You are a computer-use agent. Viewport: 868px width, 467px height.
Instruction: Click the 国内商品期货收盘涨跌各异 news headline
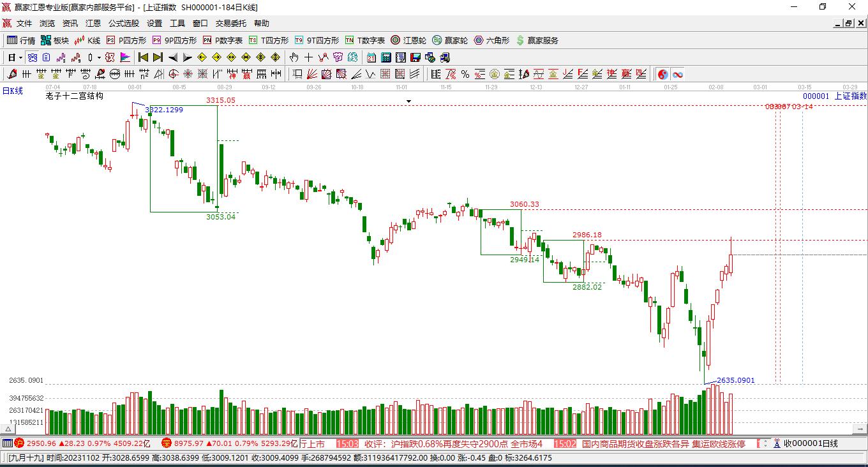(664, 443)
